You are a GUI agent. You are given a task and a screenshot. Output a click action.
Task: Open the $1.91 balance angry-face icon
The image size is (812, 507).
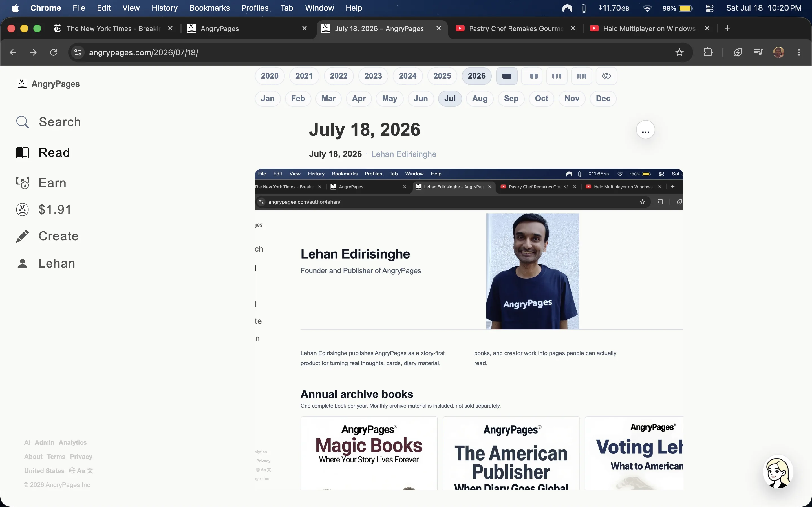tap(23, 210)
